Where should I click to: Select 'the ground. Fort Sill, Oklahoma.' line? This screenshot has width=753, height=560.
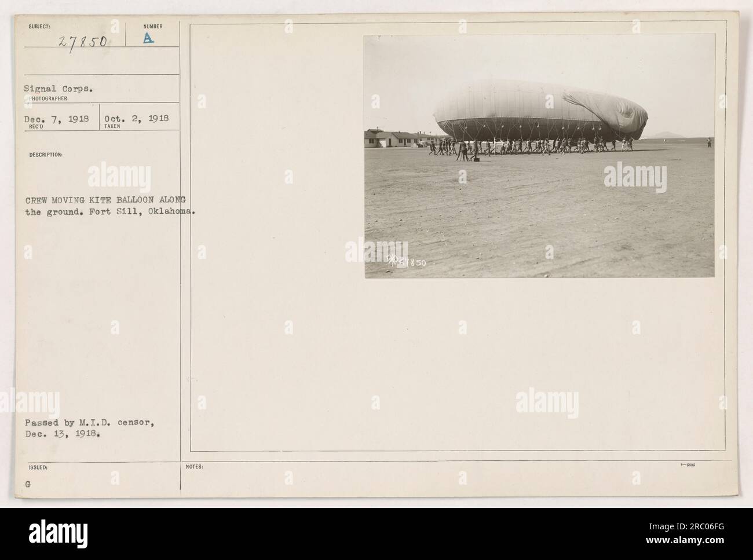109,211
